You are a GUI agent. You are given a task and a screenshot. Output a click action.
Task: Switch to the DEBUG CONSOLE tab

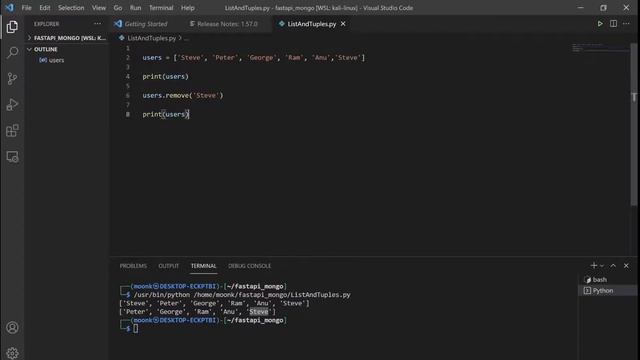coord(249,266)
